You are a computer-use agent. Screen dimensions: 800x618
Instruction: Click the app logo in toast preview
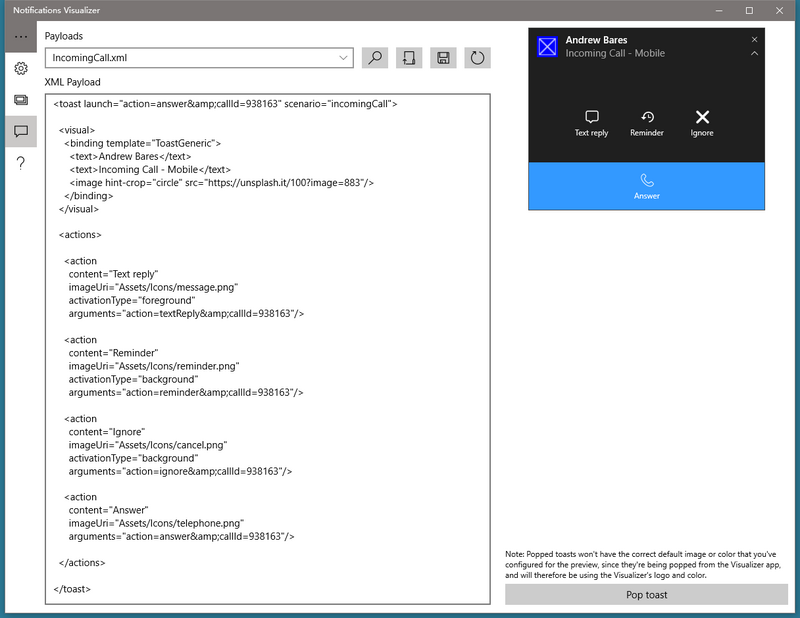tap(547, 47)
